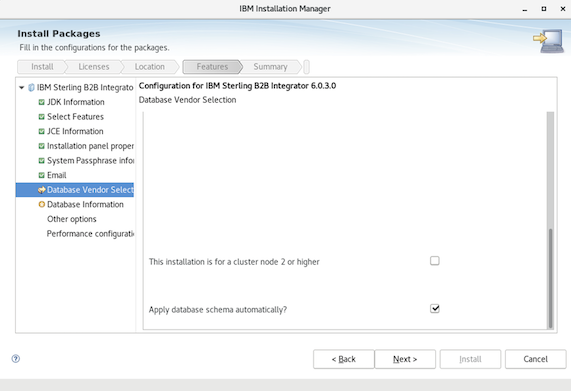Screen dimensions: 571x391
Task: Minimize the IBM Installation Manager window
Action: pos(525,9)
